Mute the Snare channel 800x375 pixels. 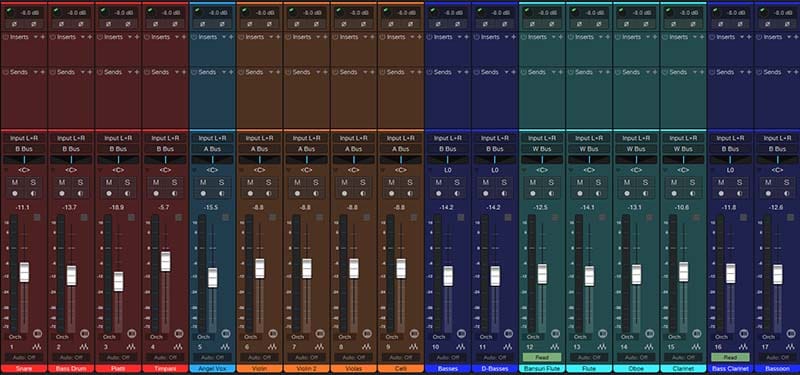(x=15, y=182)
